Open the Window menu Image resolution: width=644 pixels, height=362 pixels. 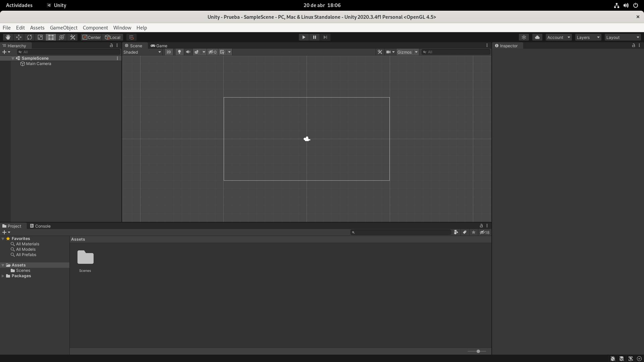(x=122, y=28)
